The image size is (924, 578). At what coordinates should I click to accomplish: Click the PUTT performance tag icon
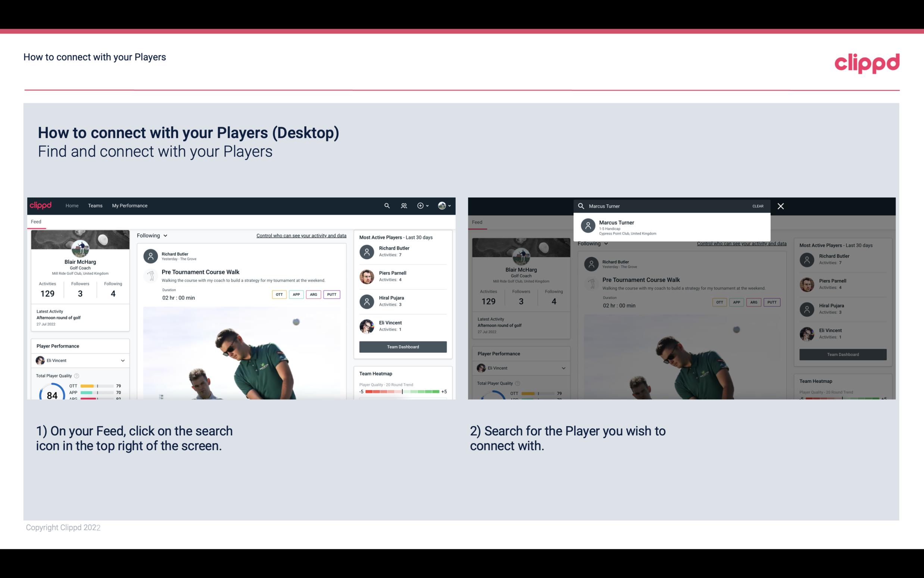[332, 294]
